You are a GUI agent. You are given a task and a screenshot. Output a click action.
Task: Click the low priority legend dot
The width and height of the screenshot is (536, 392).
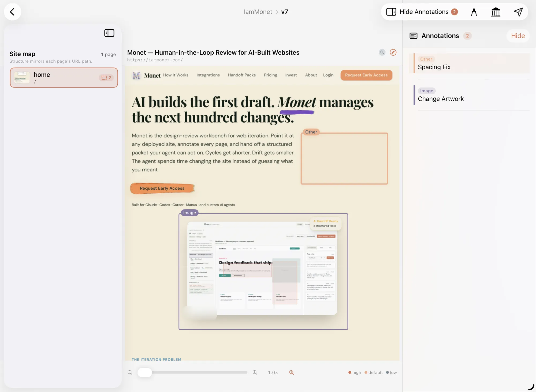[388, 372]
